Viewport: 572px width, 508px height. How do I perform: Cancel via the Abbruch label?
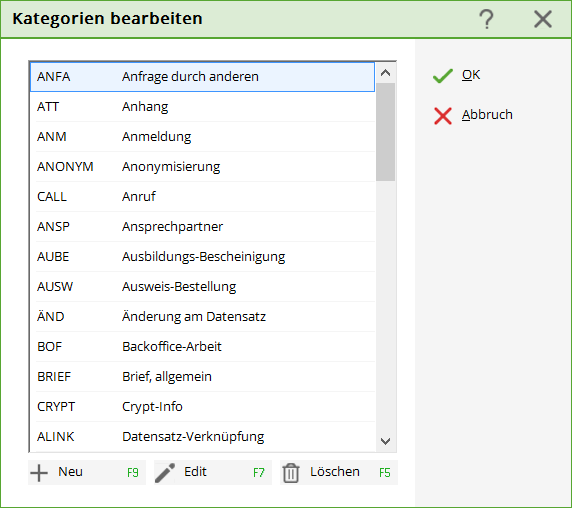[487, 115]
